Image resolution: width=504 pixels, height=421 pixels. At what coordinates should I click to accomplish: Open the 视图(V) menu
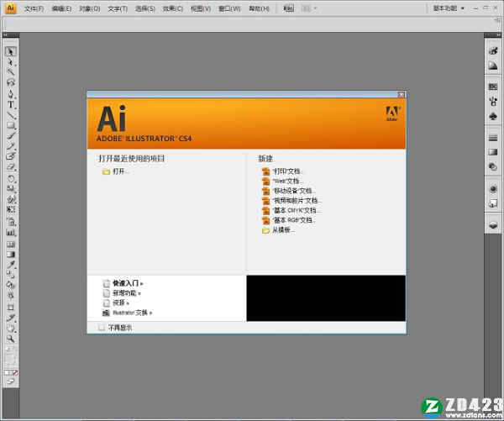[x=201, y=8]
